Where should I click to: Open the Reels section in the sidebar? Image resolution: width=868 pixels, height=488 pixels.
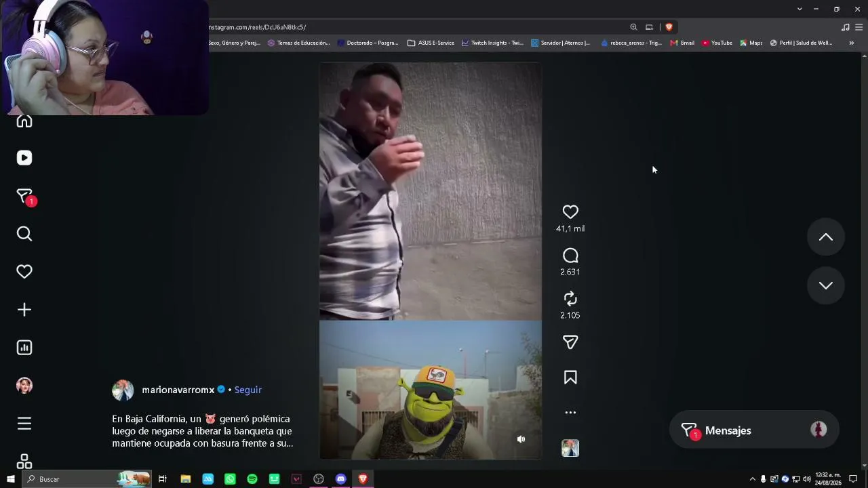[24, 158]
